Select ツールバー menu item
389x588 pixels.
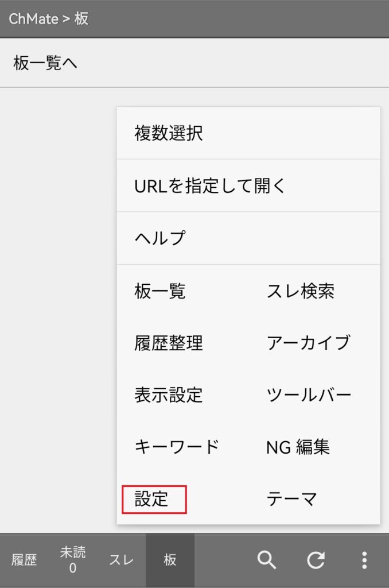click(309, 395)
